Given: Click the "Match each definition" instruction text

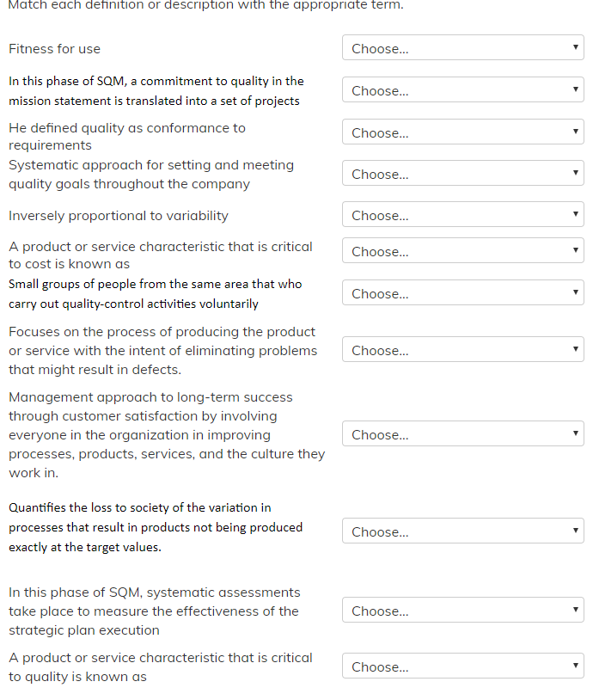Looking at the screenshot, I should [205, 5].
